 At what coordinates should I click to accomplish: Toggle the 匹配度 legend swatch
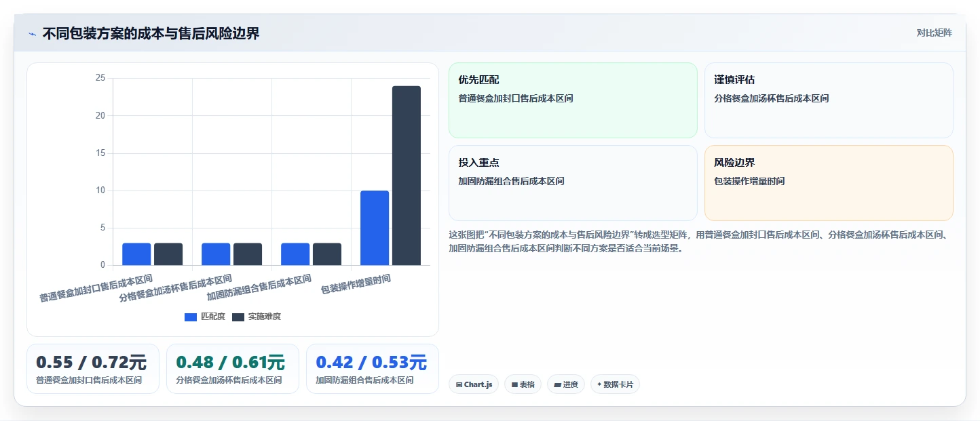point(191,317)
